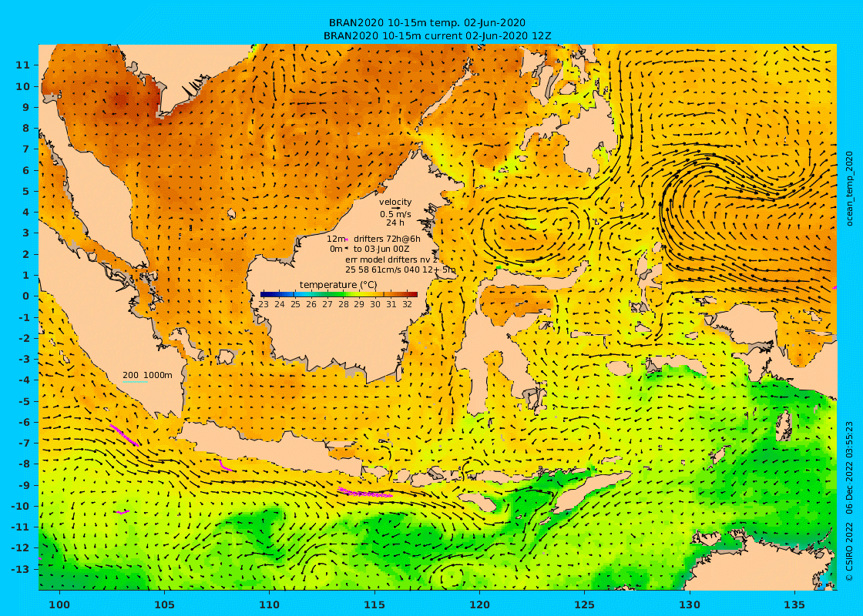Click the latitude axis label '7'
Viewport: 863px width, 616px height.
[x=26, y=149]
